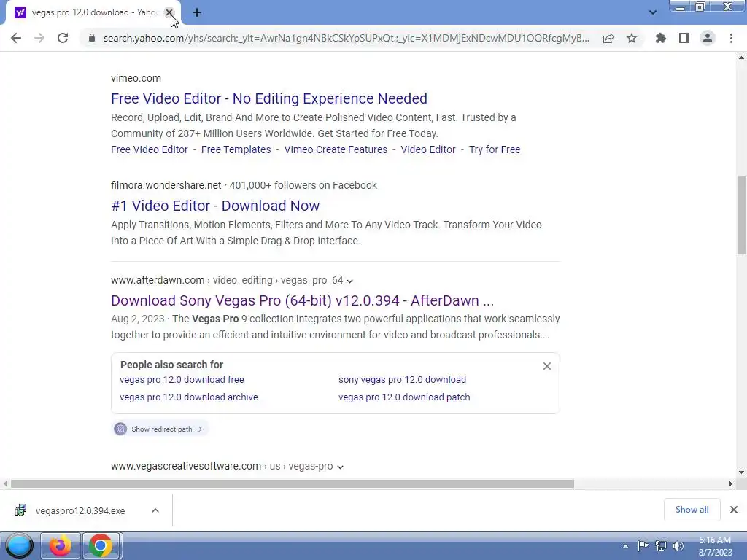This screenshot has width=747, height=560.
Task: Click the filmora.wondershare.net source text
Action: (166, 185)
